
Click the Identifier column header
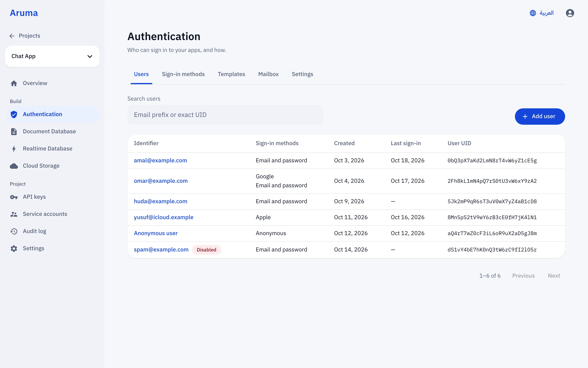click(146, 143)
